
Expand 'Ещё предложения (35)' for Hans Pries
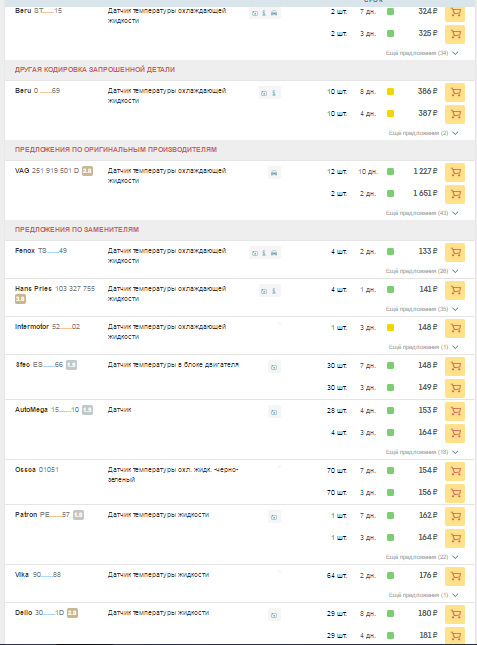click(421, 309)
